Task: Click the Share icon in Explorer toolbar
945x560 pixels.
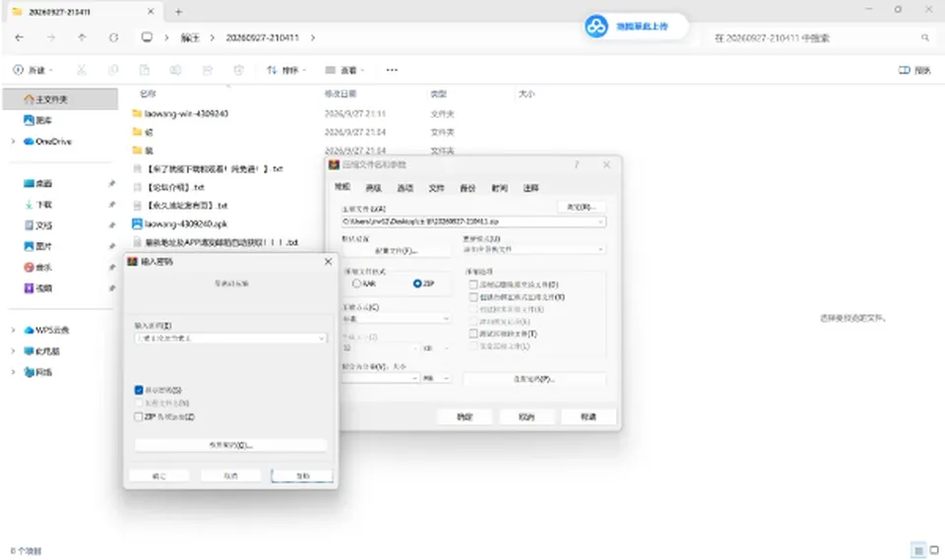Action: tap(207, 70)
